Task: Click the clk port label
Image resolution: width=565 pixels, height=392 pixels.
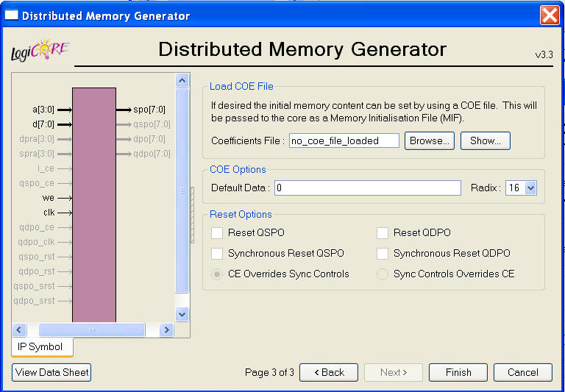Action: [49, 213]
